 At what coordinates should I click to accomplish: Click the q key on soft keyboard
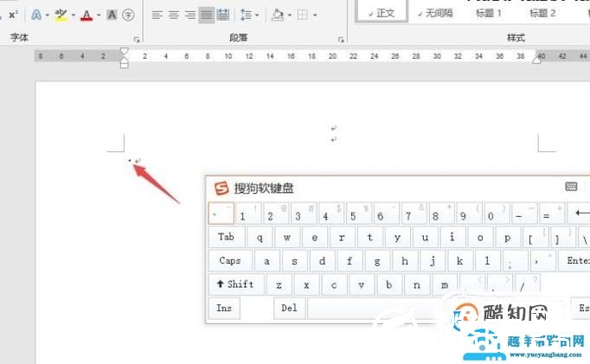tap(260, 237)
